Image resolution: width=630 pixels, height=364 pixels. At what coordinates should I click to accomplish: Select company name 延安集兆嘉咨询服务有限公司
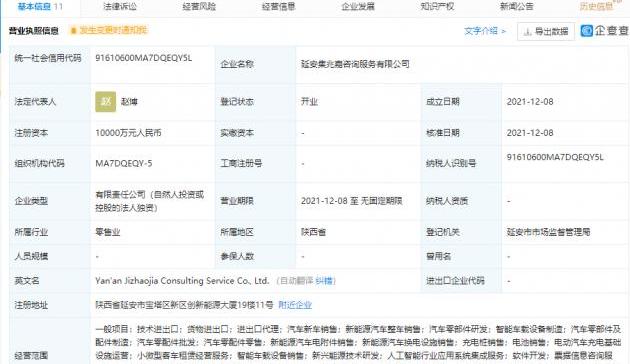click(355, 64)
